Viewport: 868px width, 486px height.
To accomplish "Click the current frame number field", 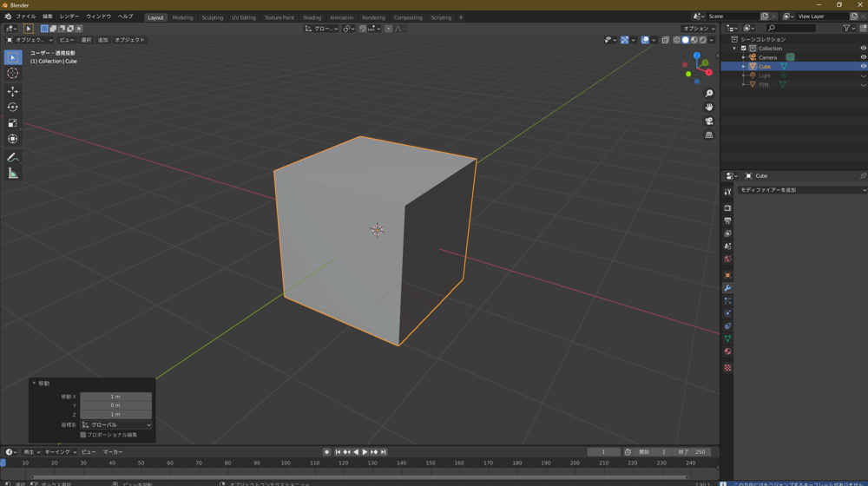I will pos(603,452).
